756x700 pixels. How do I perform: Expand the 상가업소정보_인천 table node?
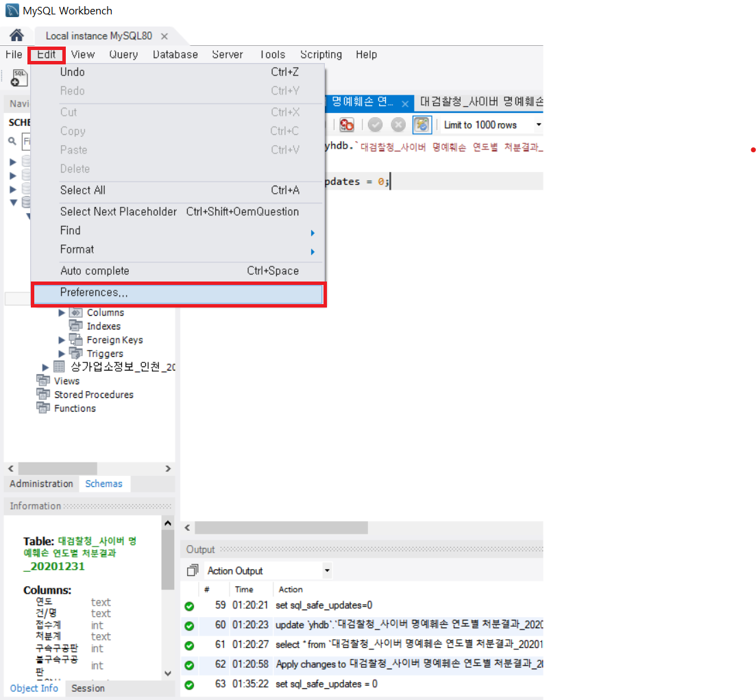(45, 367)
